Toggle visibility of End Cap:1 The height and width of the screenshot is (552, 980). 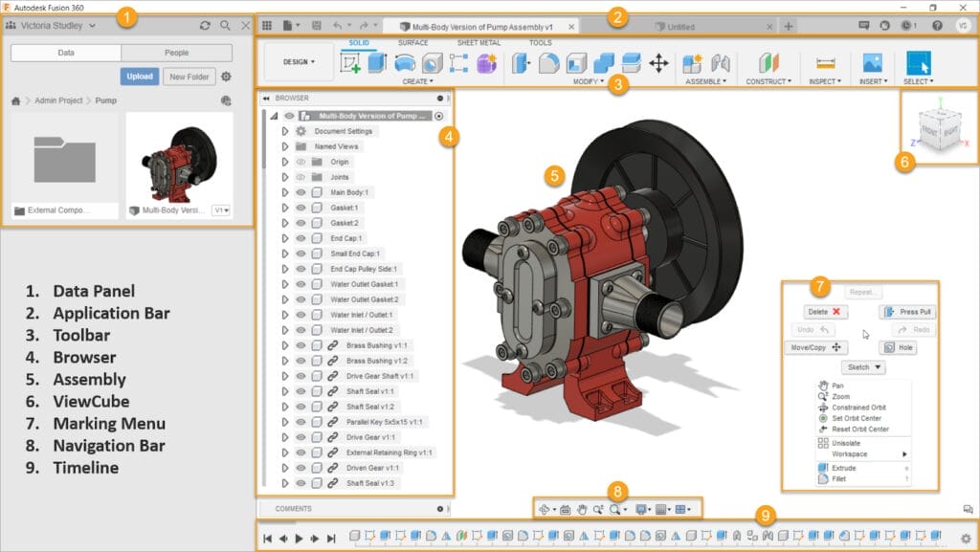coord(301,238)
